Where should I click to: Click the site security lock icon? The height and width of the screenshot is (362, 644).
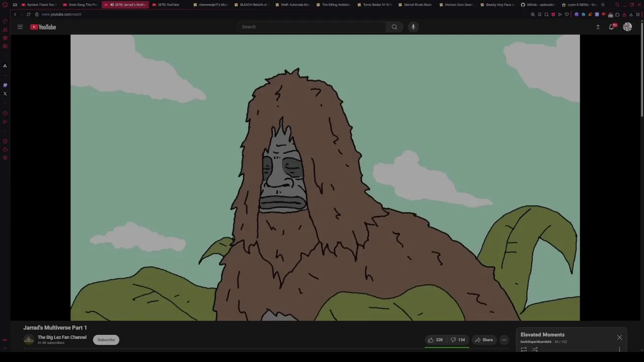(37, 14)
